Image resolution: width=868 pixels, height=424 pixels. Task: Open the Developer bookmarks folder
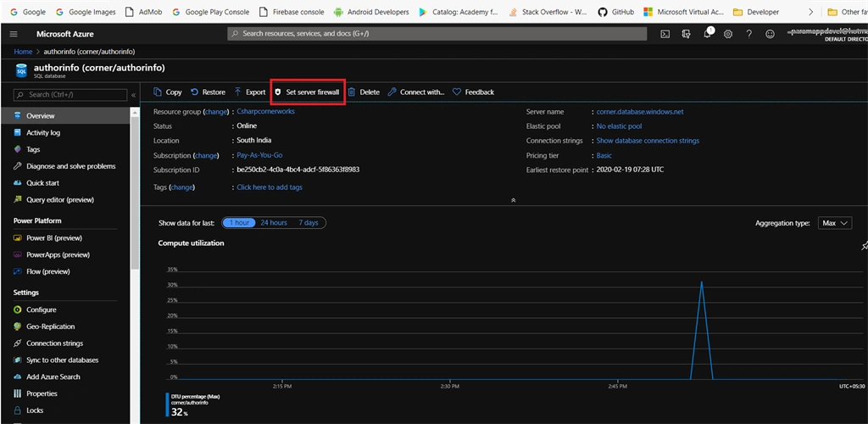755,12
